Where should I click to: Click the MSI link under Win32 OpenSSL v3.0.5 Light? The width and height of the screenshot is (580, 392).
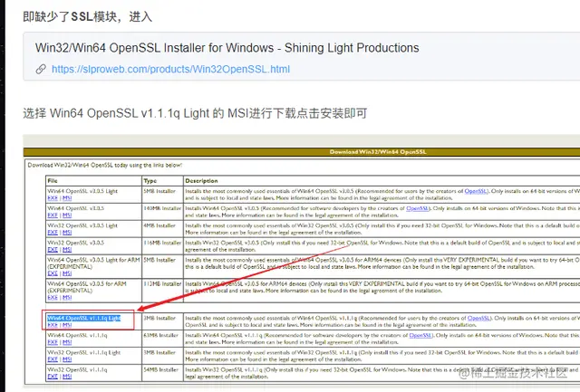[x=67, y=233]
